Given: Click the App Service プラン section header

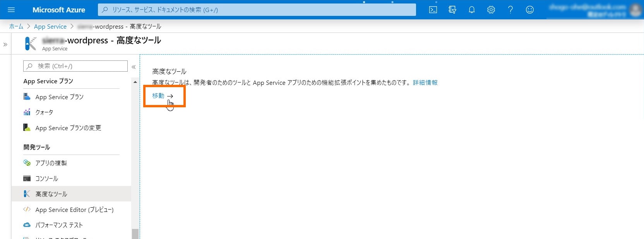Looking at the screenshot, I should tap(48, 81).
